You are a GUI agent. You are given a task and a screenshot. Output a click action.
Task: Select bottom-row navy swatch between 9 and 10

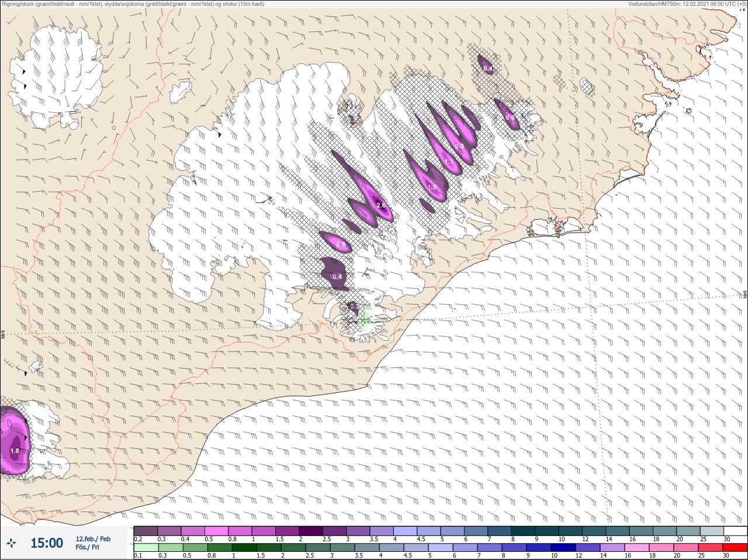tap(539, 548)
